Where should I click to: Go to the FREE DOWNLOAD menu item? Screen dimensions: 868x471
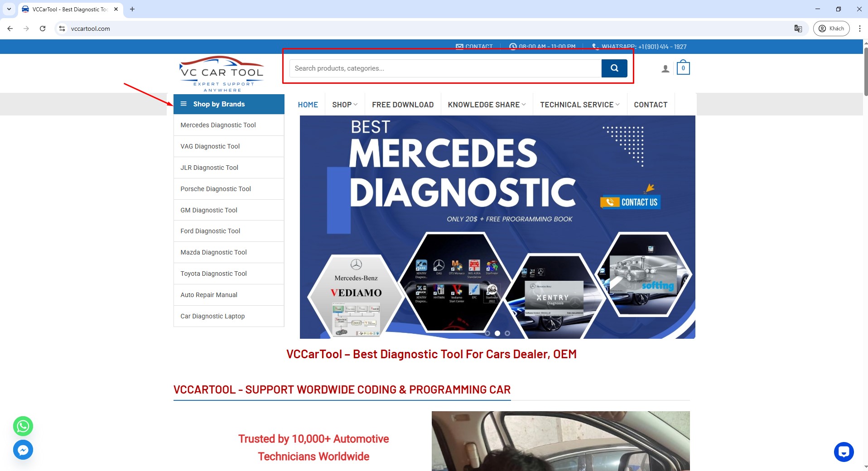pyautogui.click(x=403, y=105)
